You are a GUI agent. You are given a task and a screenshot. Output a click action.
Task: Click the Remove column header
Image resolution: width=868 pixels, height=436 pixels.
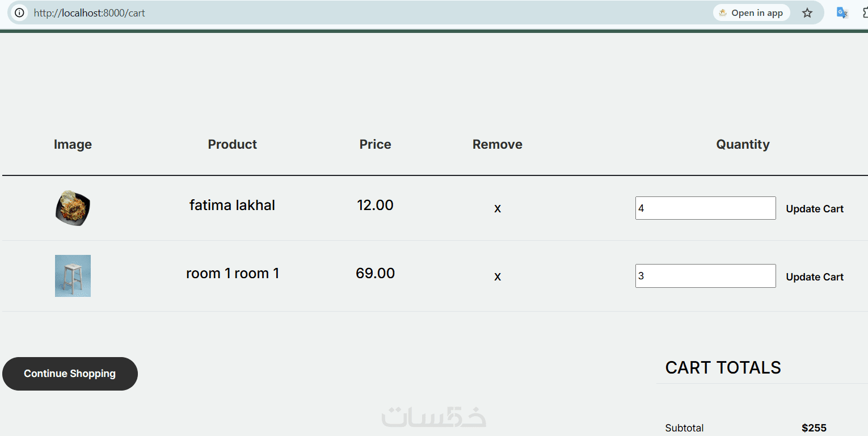point(497,144)
